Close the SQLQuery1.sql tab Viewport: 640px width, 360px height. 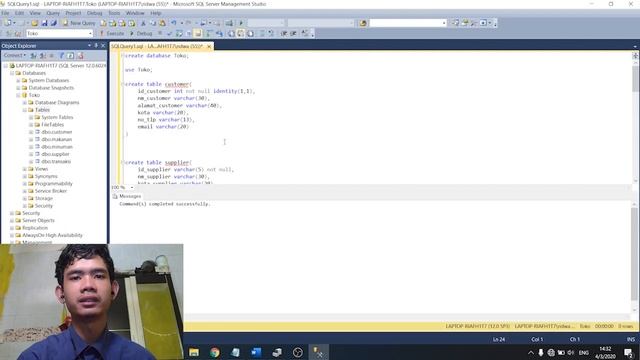pyautogui.click(x=209, y=47)
